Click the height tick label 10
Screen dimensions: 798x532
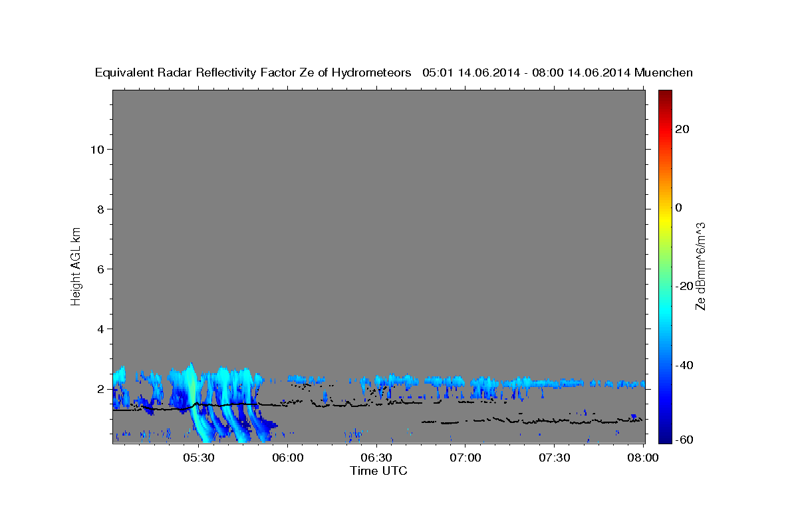click(x=97, y=149)
